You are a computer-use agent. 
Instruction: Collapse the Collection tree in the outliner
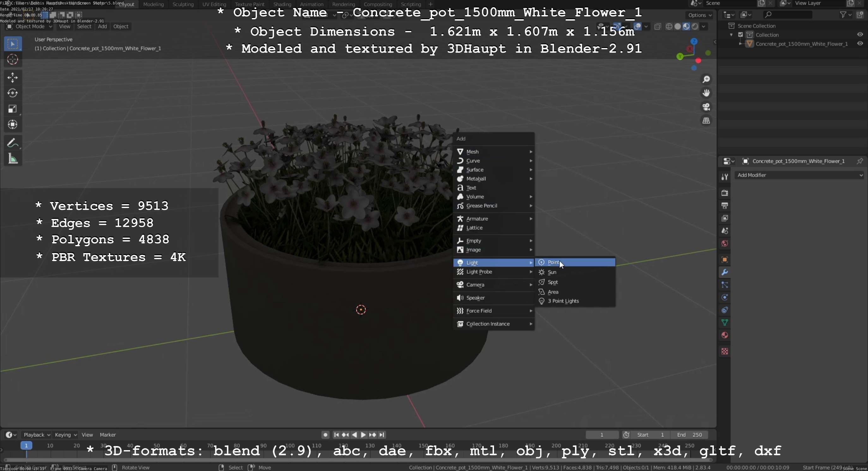pos(731,35)
